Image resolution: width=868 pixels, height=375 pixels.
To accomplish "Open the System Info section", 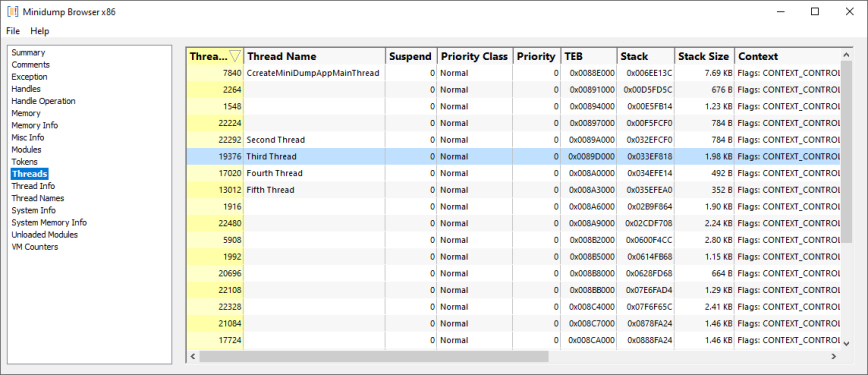I will point(34,211).
